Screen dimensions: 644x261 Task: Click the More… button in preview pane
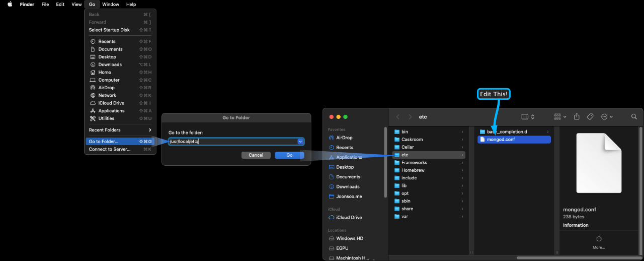599,242
